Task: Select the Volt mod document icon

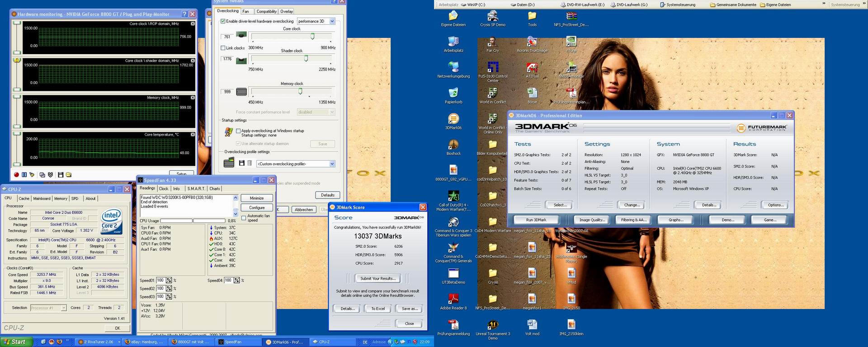Action: [x=532, y=328]
